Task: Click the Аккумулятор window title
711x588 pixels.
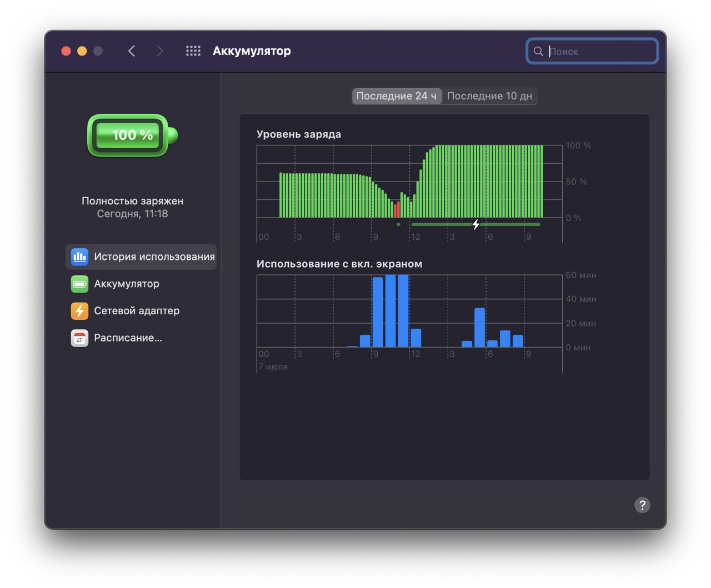Action: (x=252, y=51)
